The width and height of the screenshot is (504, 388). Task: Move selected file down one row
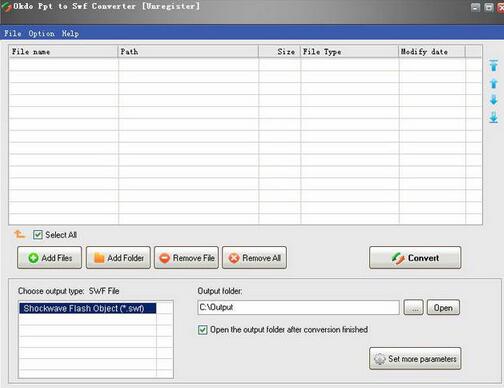[494, 100]
